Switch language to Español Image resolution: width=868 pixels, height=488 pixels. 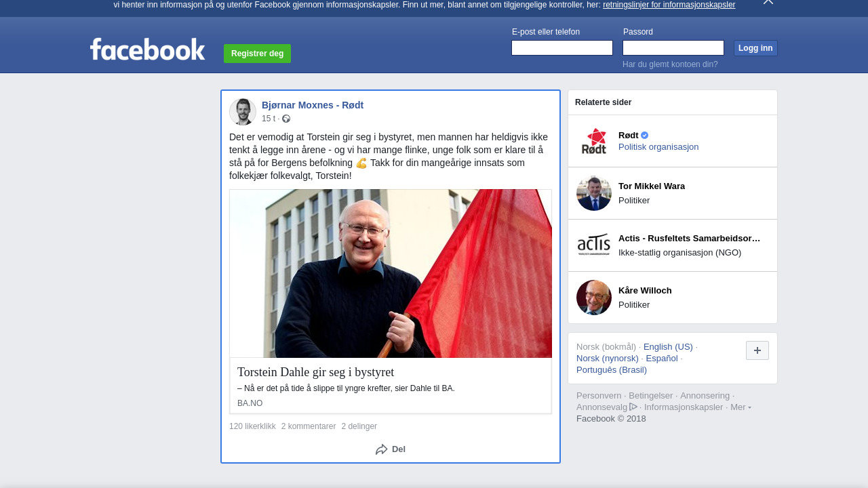pos(662,359)
